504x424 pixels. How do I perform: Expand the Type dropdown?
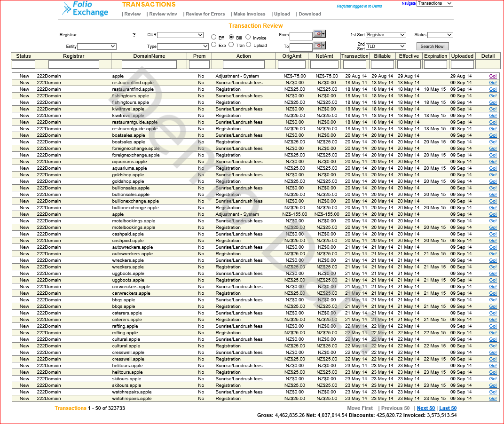click(x=183, y=46)
